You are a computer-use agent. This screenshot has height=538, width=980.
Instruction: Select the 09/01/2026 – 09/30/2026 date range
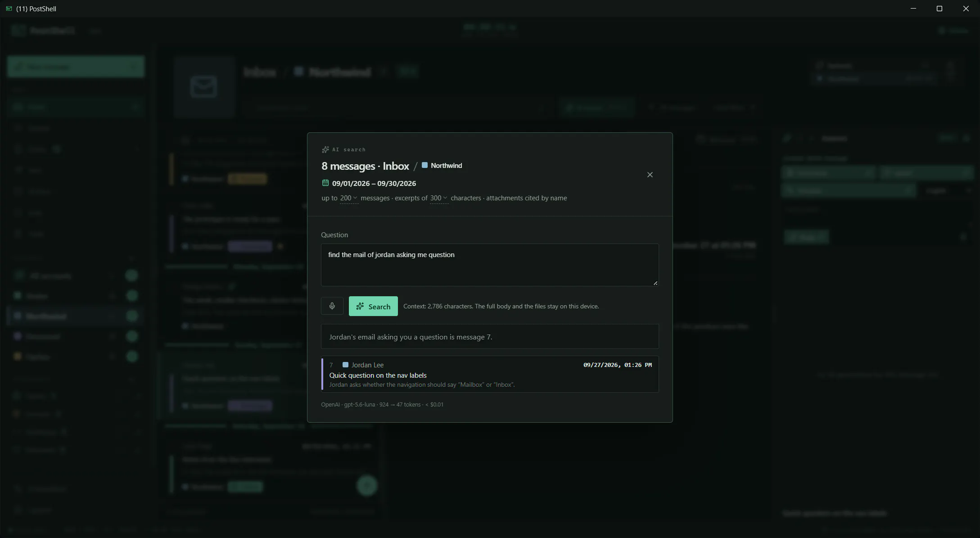[374, 183]
